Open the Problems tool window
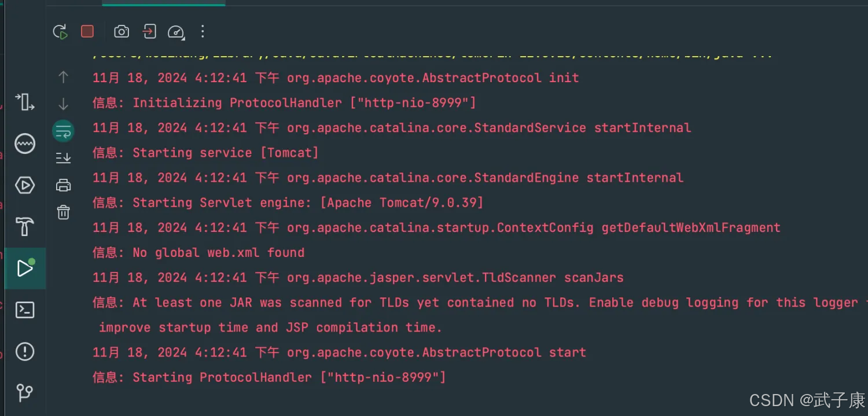868x416 pixels. [x=25, y=352]
